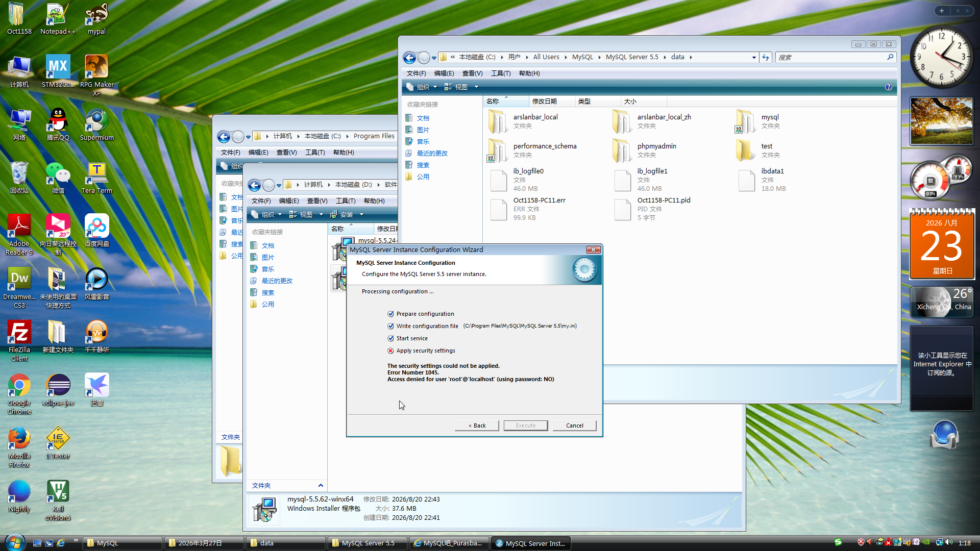Open IETester desktop shortcut
This screenshot has height=551, width=980.
58,443
